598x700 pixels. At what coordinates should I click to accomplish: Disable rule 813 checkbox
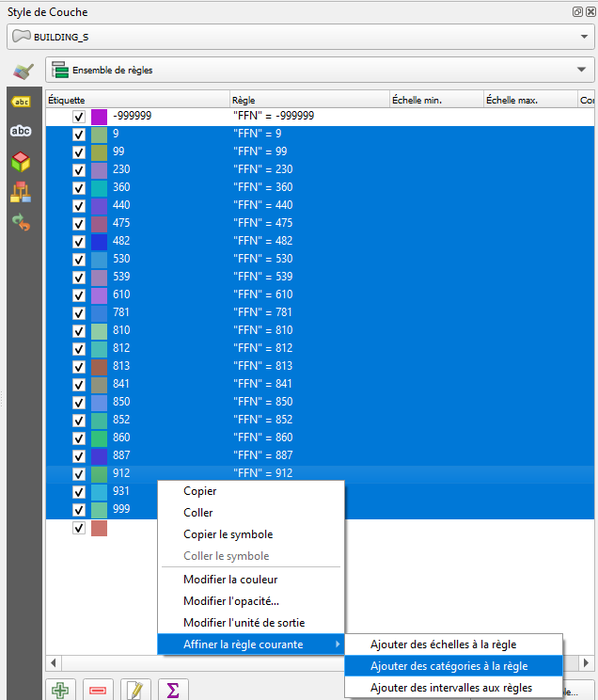pos(79,367)
